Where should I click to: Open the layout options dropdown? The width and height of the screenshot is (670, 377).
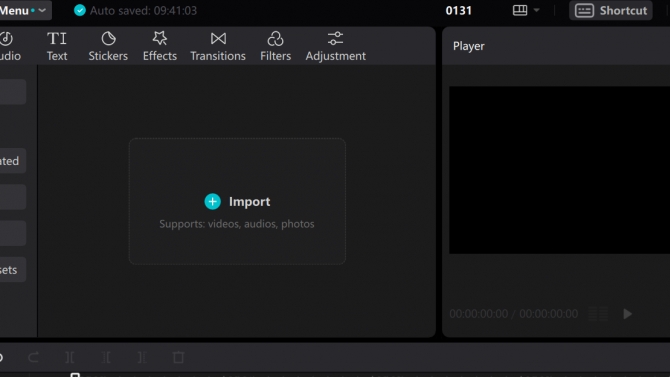click(526, 10)
